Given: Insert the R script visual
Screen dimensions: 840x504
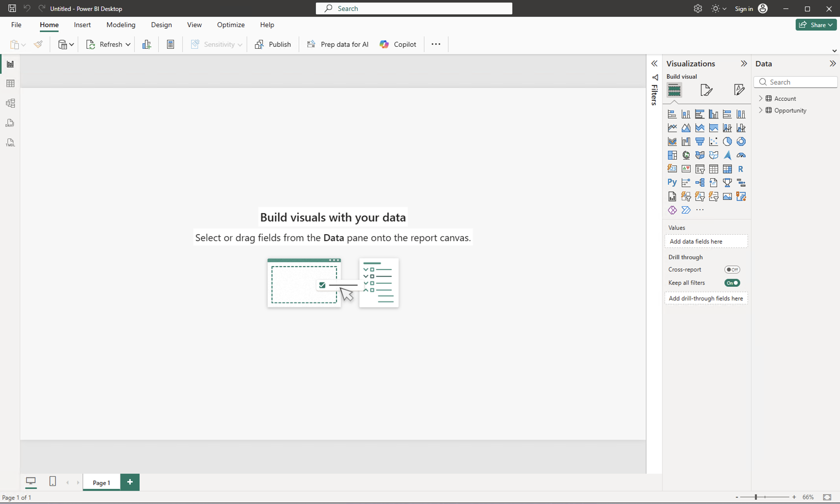Looking at the screenshot, I should click(x=741, y=169).
